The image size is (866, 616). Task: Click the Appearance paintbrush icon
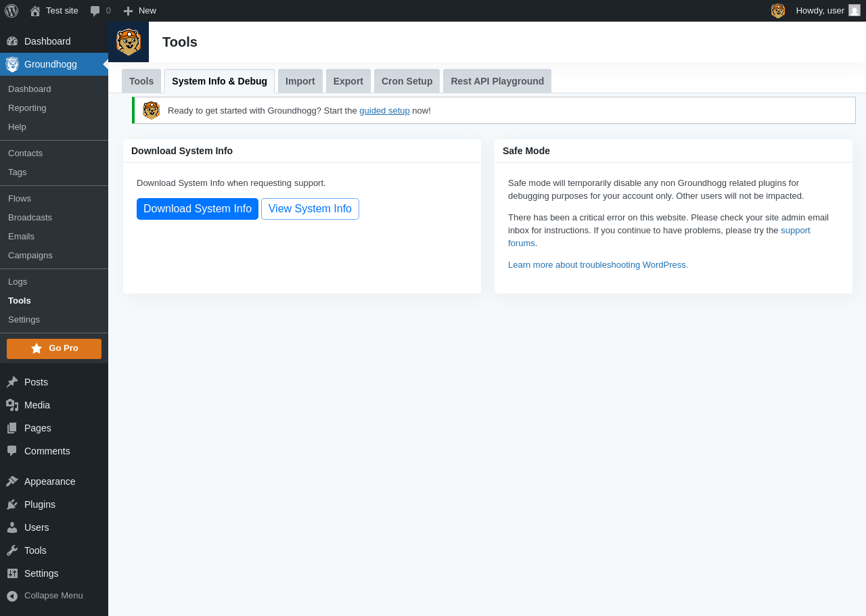click(x=12, y=481)
